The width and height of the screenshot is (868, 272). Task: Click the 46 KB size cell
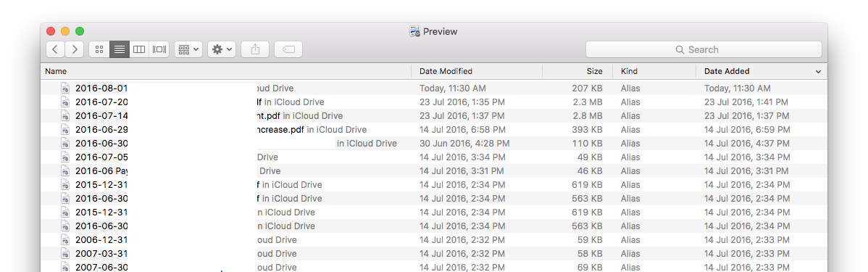tap(590, 171)
